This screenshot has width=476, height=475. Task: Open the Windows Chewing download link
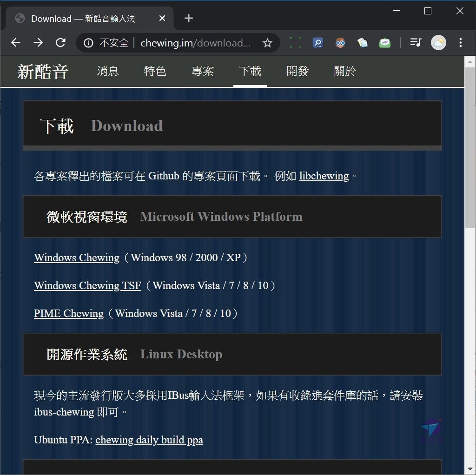tap(77, 257)
